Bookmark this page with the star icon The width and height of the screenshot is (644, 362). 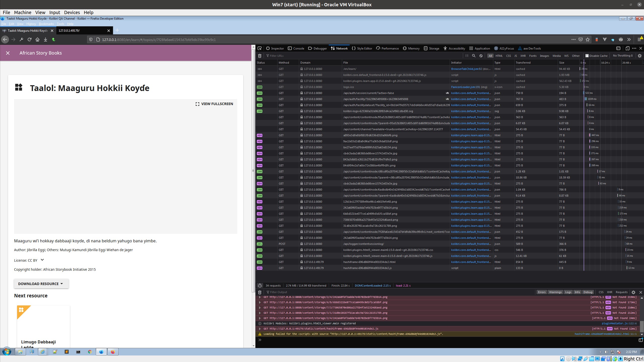coord(588,39)
